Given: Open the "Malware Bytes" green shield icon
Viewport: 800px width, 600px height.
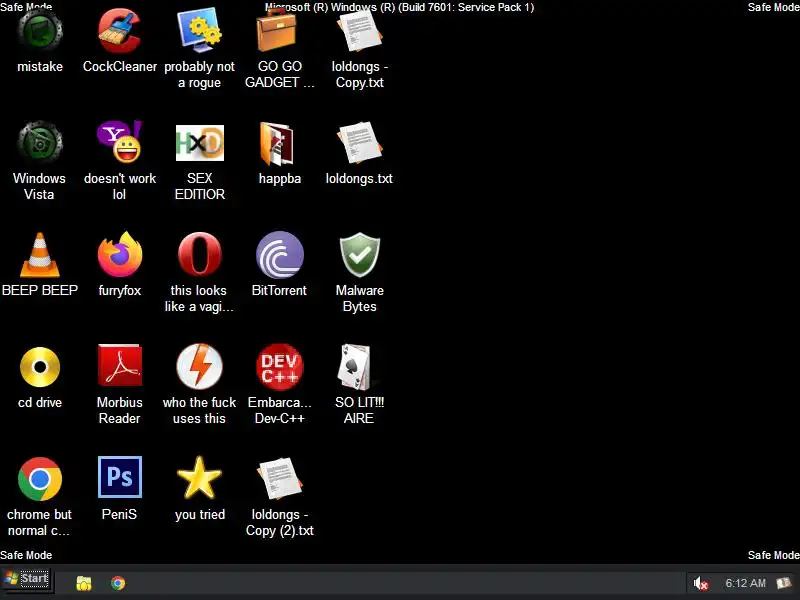Looking at the screenshot, I should [x=360, y=255].
